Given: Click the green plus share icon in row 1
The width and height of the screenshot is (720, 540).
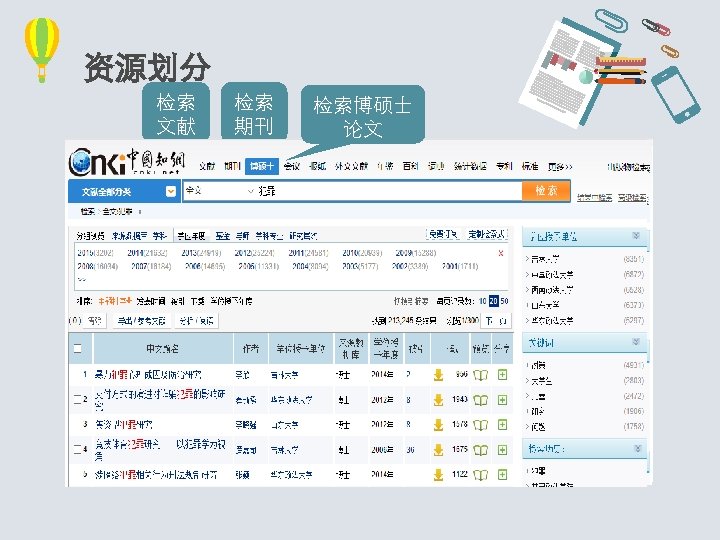Looking at the screenshot, I should point(502,375).
